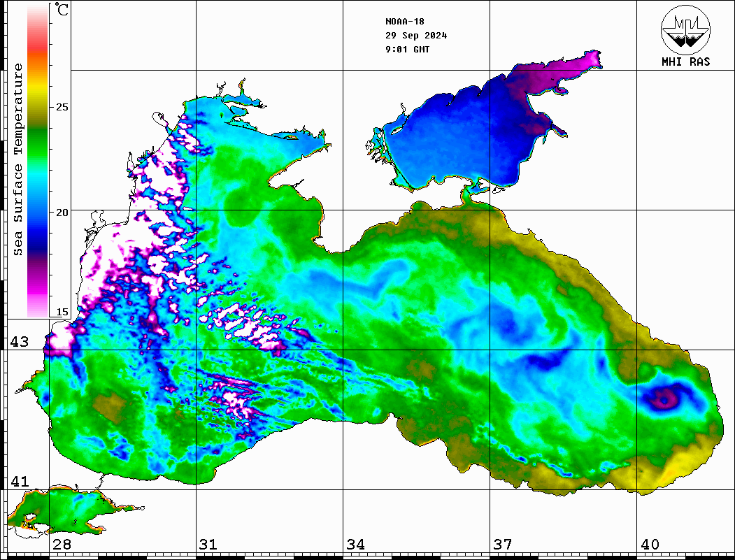Click latitude label 41
This screenshot has width=735, height=560.
pos(20,481)
